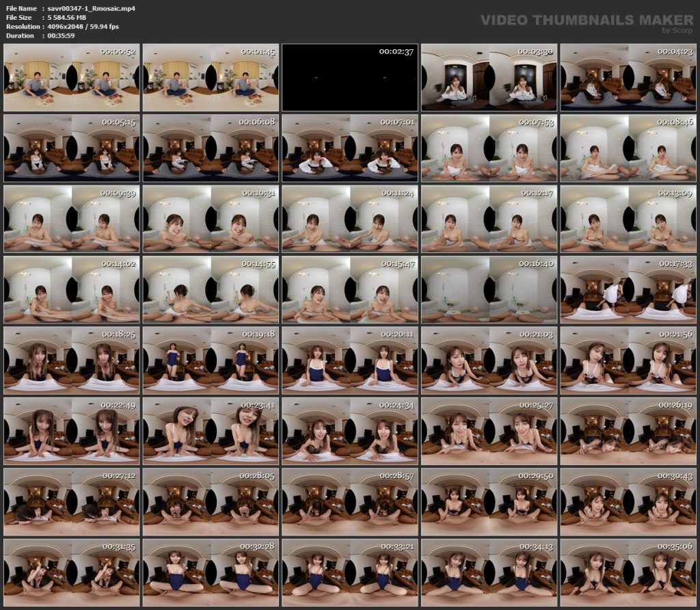Open the frame labeled 00:13:09
Screen dimensions: 700x610
tap(628, 219)
